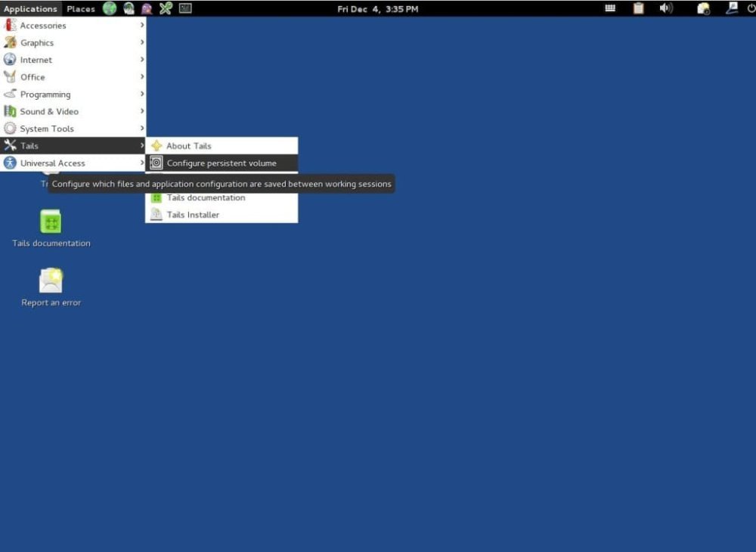The image size is (756, 552).
Task: Open Tails documentation from the Tails submenu
Action: (222, 197)
